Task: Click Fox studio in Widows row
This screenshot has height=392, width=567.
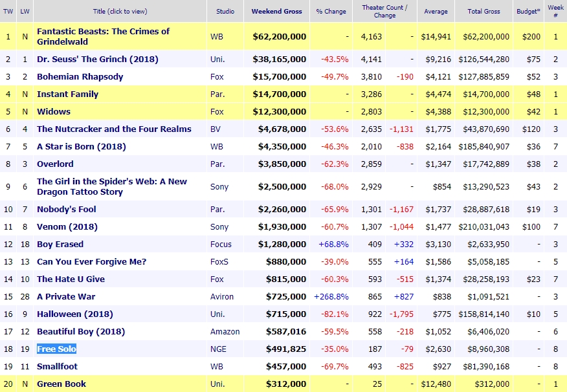Action: 217,112
